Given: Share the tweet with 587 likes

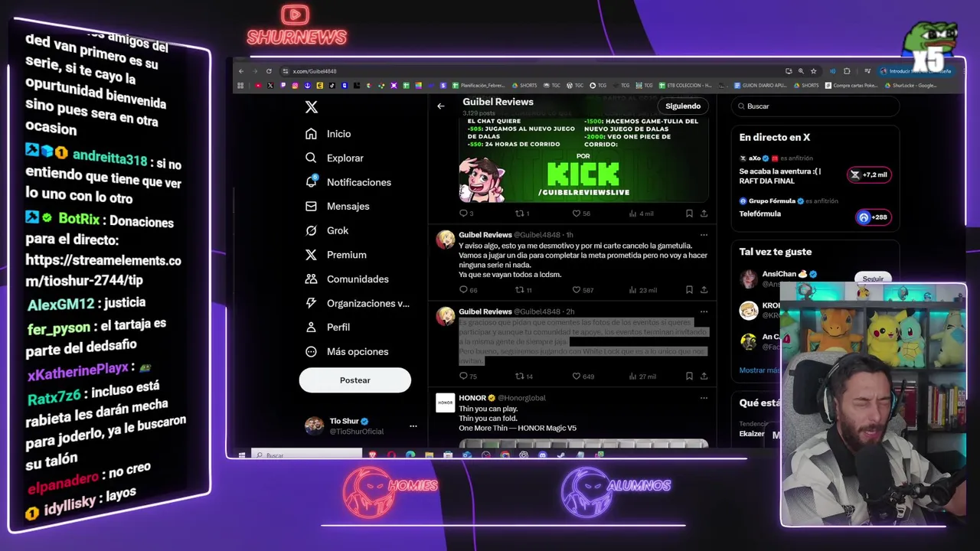Looking at the screenshot, I should tap(704, 290).
